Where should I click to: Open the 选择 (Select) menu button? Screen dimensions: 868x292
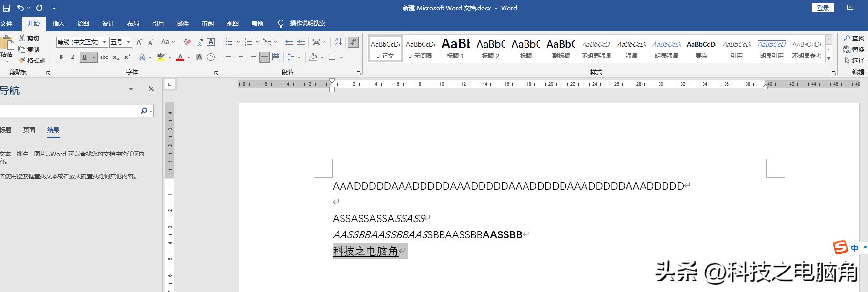[x=855, y=60]
